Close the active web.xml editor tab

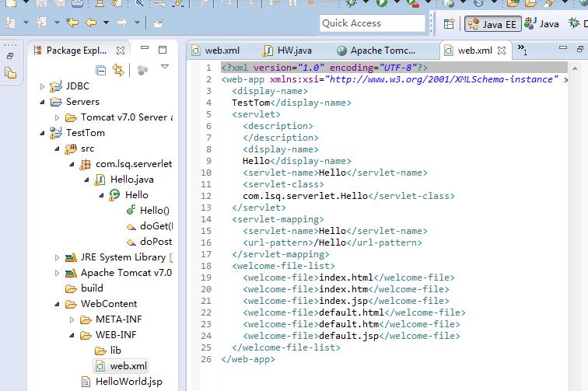(502, 51)
